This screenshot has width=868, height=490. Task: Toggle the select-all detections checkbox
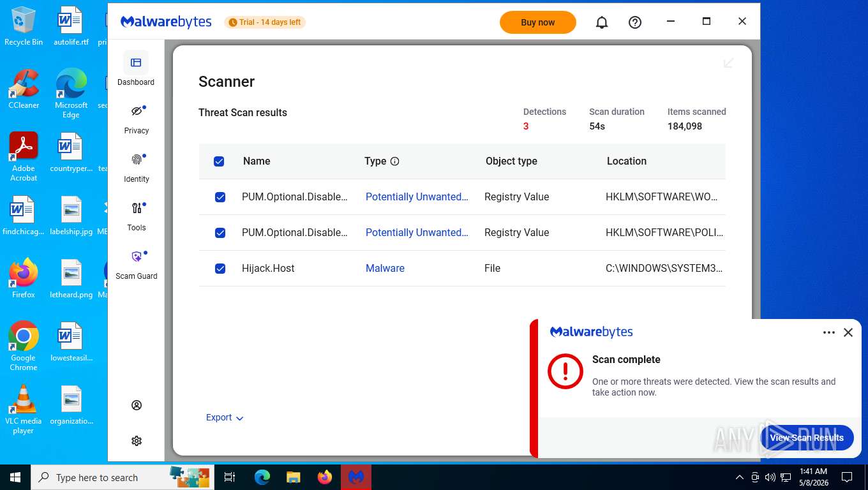[x=219, y=161]
